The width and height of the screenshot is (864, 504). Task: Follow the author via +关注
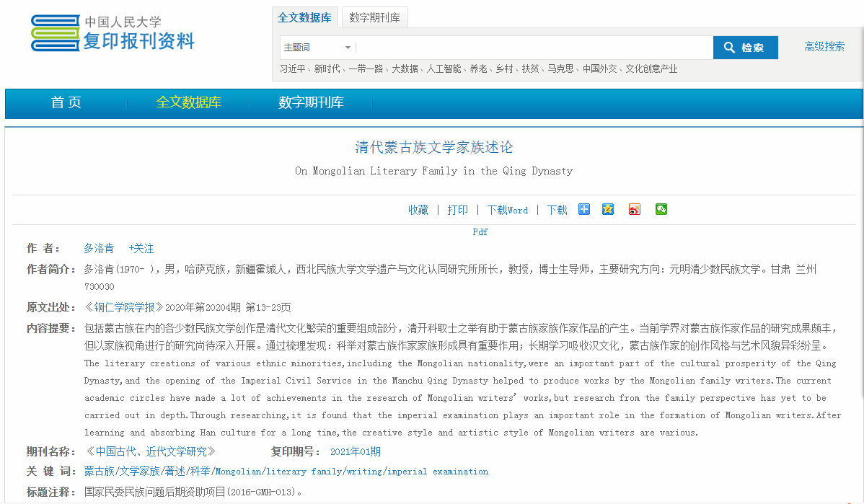pos(141,248)
